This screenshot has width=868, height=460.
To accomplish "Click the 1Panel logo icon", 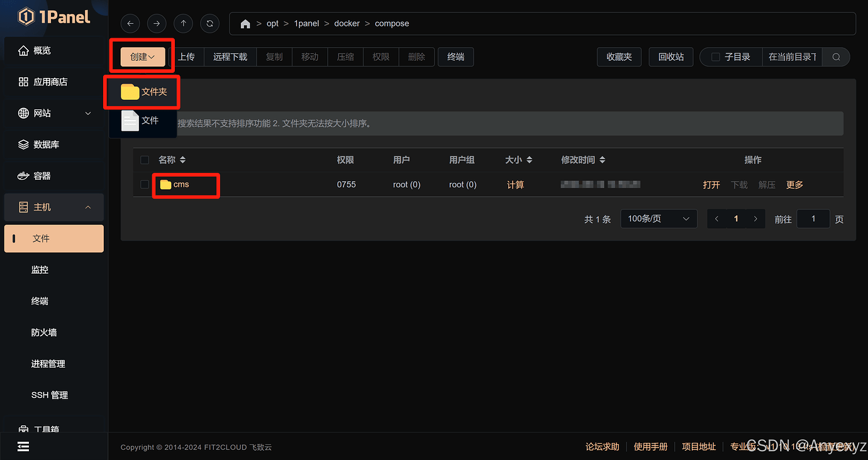I will coord(26,16).
